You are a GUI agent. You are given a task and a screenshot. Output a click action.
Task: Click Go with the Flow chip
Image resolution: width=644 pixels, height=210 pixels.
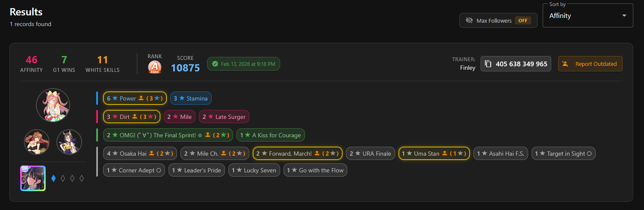(316, 170)
